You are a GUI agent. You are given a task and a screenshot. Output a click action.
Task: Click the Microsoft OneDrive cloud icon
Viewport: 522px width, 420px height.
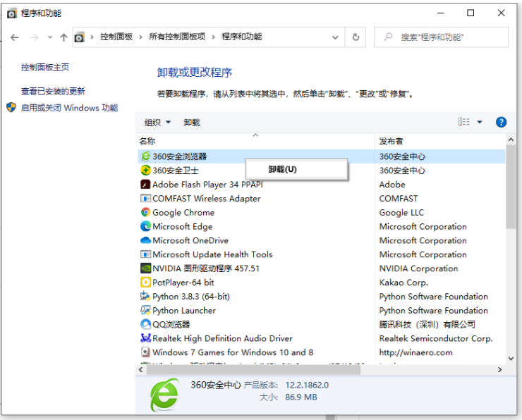(x=145, y=240)
